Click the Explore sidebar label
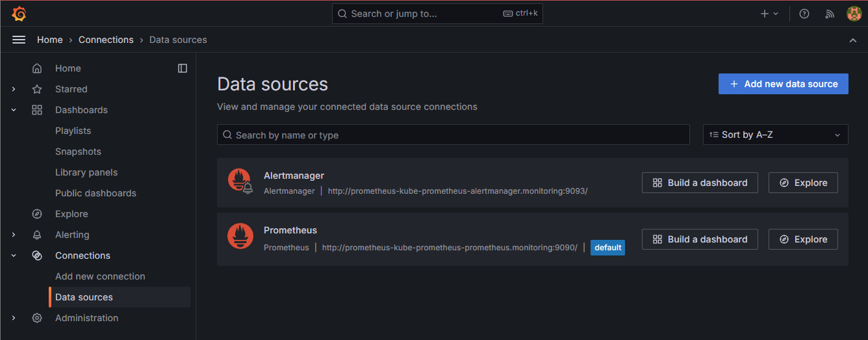Screen dimensions: 868x340 pos(71,214)
